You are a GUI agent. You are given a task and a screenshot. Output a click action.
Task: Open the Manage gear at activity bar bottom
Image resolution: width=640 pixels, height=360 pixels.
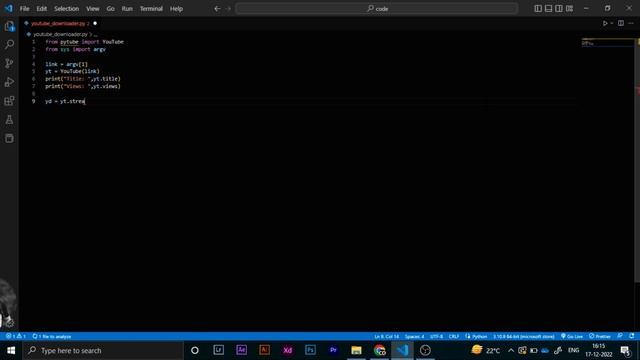[10, 322]
